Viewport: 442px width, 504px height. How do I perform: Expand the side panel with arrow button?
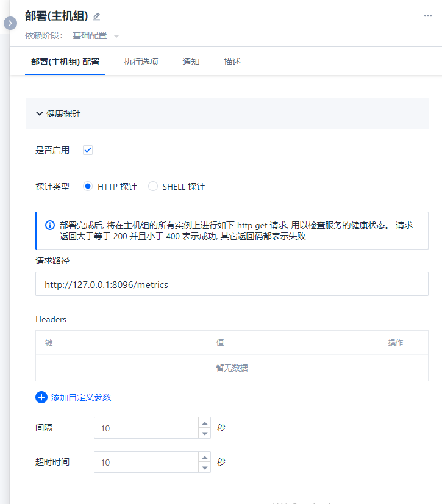click(10, 23)
